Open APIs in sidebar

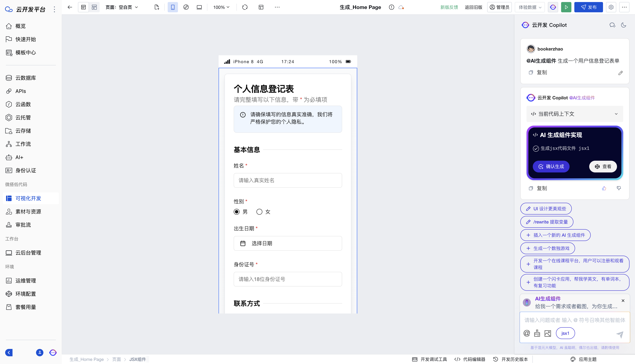point(31,91)
